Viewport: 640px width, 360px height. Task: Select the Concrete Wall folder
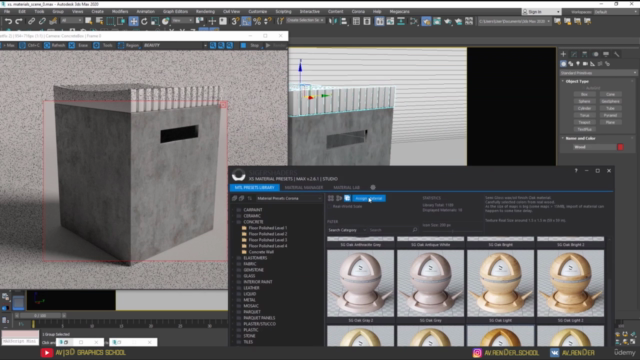261,252
